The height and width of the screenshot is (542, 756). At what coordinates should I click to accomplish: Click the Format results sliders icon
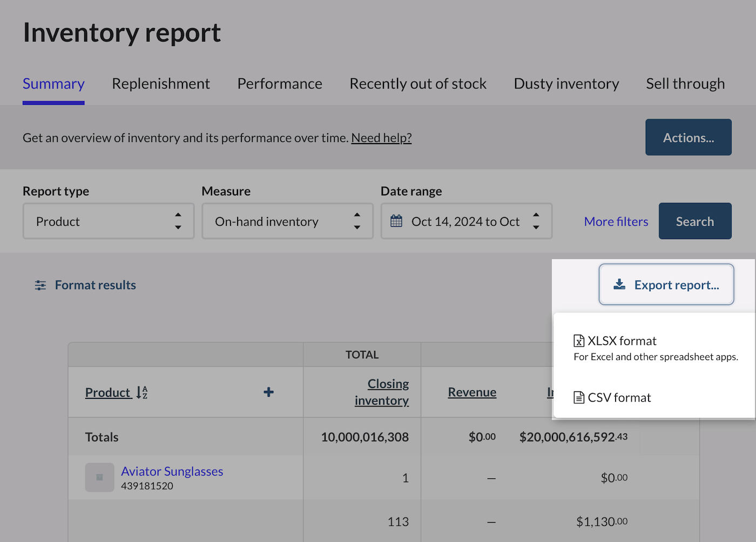click(40, 285)
